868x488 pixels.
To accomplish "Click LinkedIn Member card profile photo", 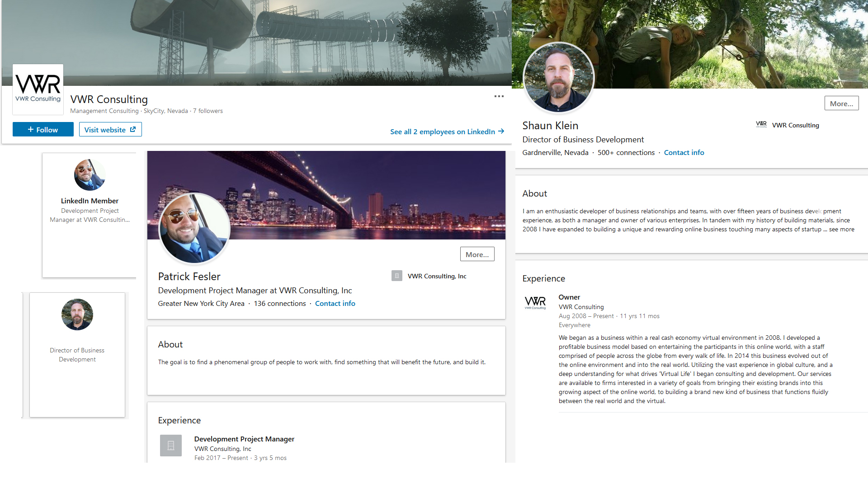I will point(90,175).
